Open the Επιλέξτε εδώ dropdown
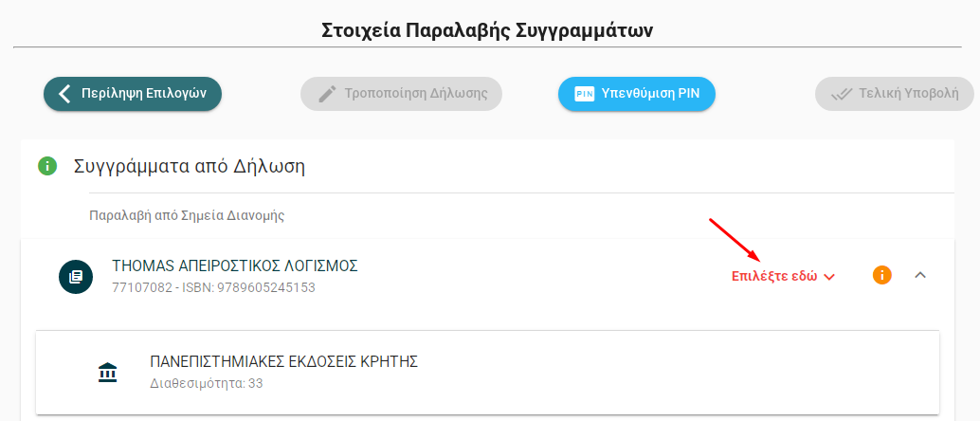The height and width of the screenshot is (421, 980). click(x=774, y=277)
